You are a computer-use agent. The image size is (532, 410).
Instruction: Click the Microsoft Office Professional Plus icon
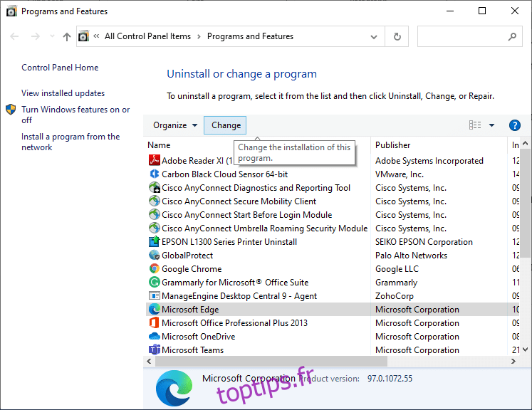click(155, 323)
